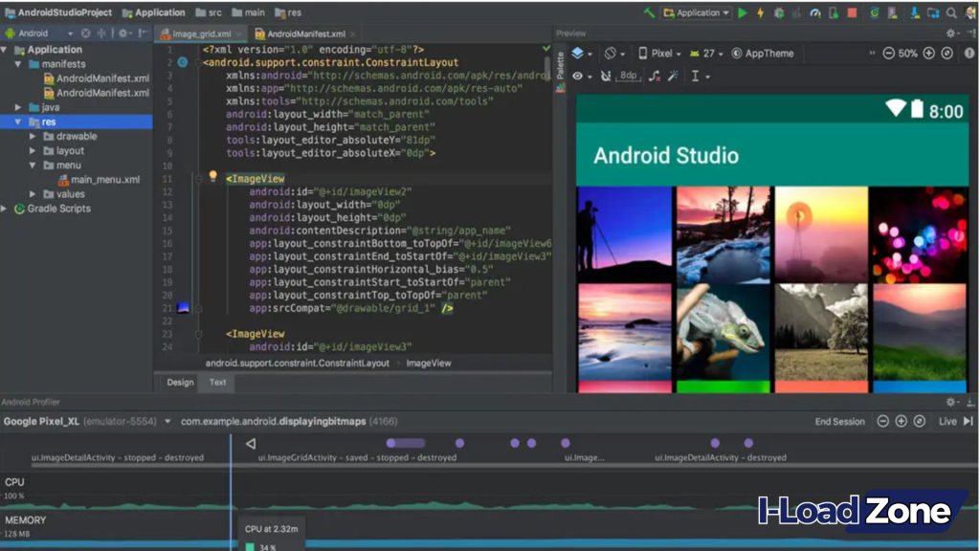Viewport: 980px width, 551px height.
Task: Click the Apply Changes lightning icon
Action: [759, 13]
